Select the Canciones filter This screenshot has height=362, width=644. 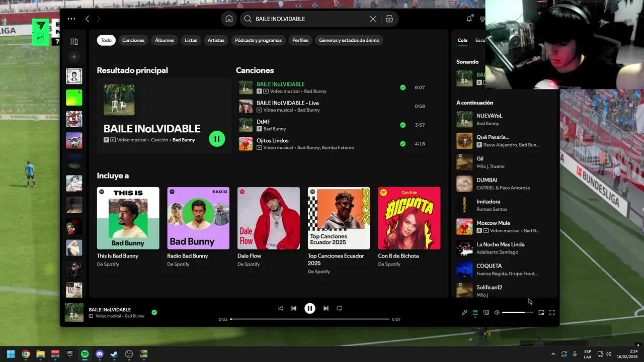(x=133, y=40)
